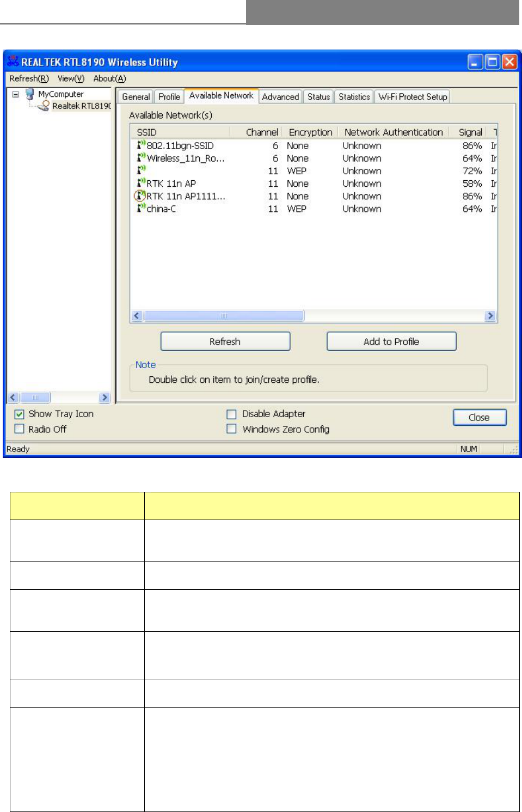522x812 pixels.
Task: Click the Refresh button below the list
Action: tap(225, 341)
